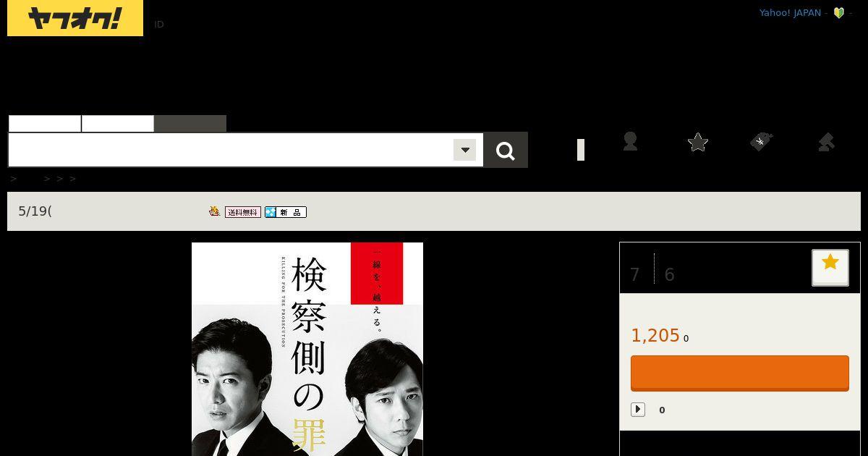Click the 1,205 current price text

click(655, 336)
